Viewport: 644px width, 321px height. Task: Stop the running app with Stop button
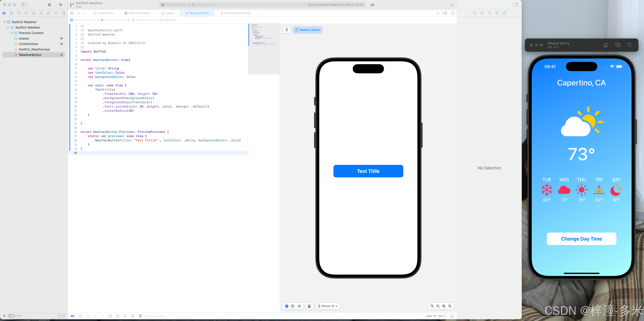pyautogui.click(x=49, y=5)
